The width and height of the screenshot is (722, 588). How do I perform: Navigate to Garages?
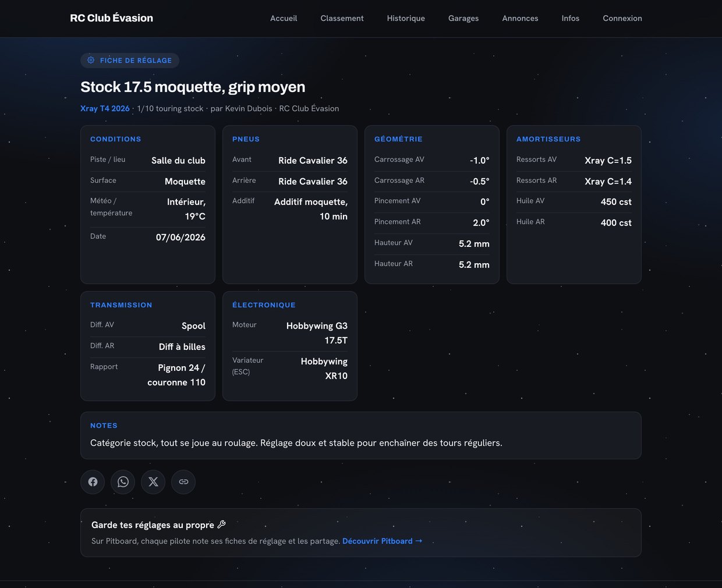(x=463, y=19)
